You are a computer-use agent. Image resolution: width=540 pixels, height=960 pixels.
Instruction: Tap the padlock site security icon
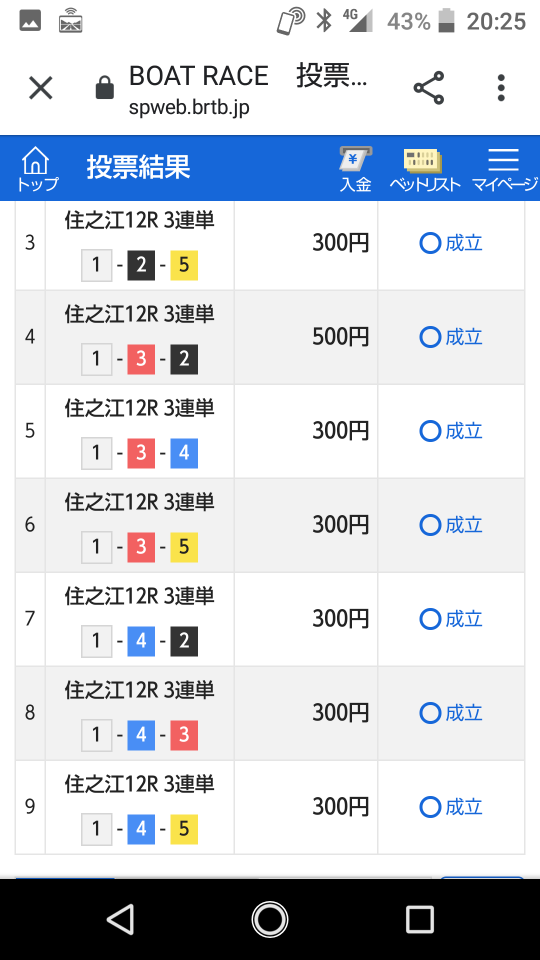click(105, 88)
